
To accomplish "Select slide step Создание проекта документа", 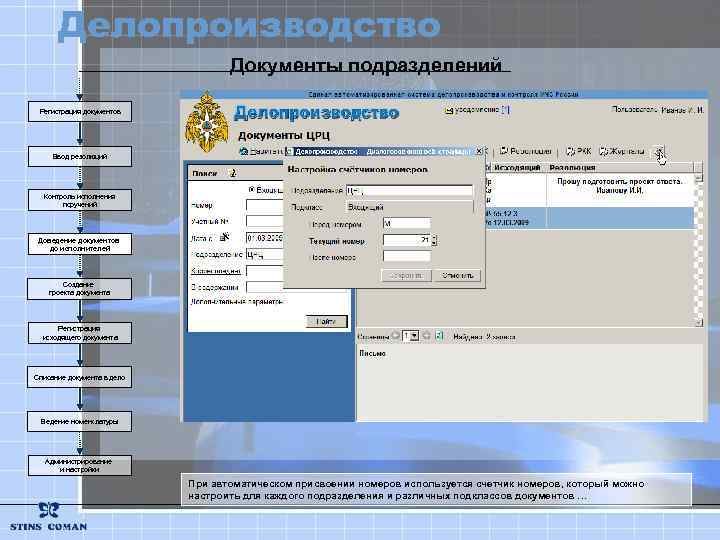I will click(79, 288).
